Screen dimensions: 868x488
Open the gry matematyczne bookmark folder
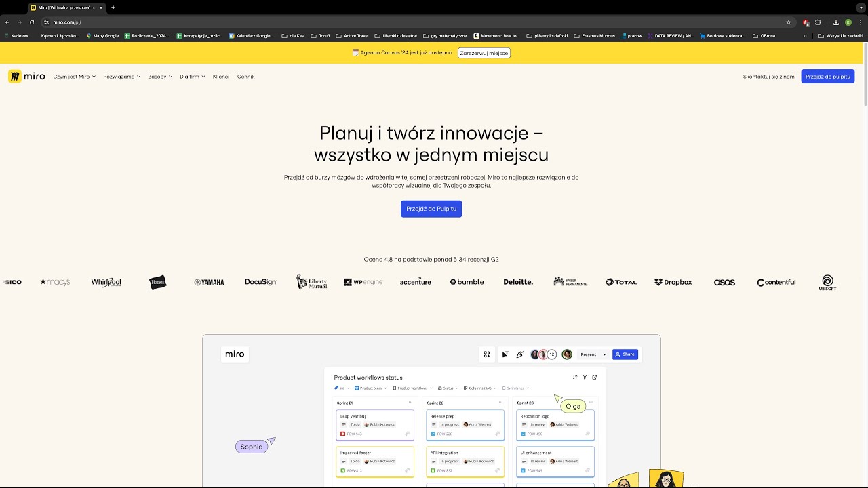click(444, 36)
